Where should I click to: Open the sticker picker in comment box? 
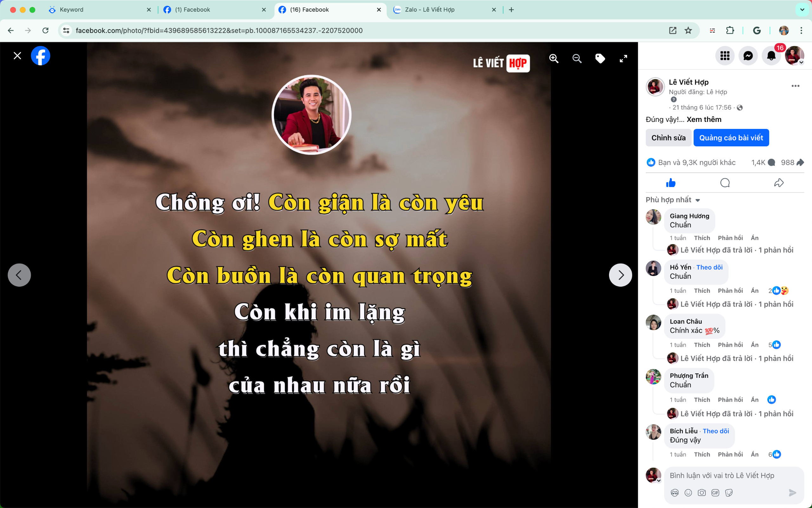(729, 493)
